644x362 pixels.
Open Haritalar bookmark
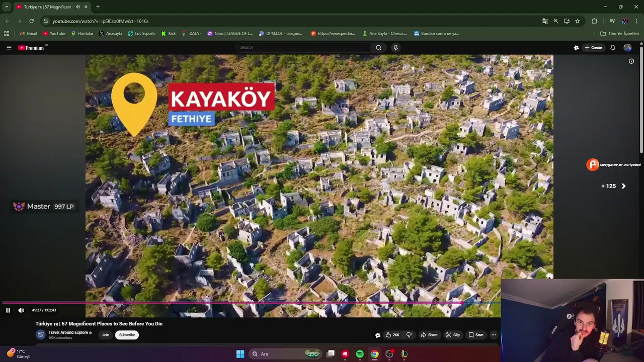click(x=82, y=34)
